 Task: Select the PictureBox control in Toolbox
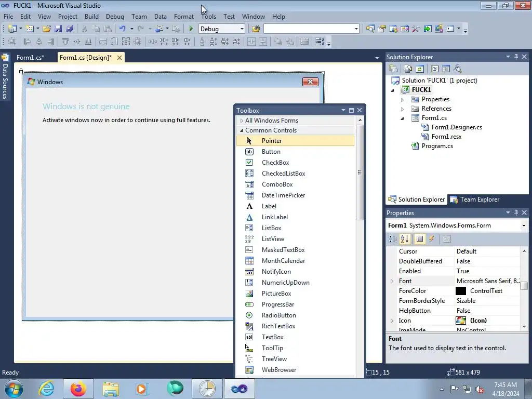[x=295, y=294]
